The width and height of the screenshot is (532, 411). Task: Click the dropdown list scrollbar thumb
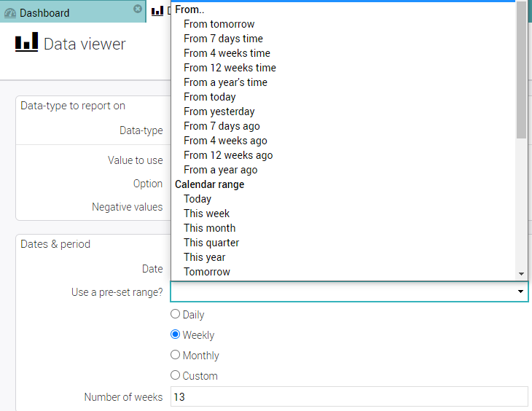(x=520, y=69)
